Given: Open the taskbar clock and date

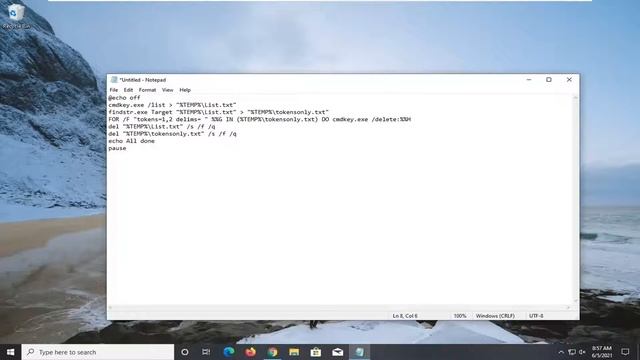Looking at the screenshot, I should point(602,352).
